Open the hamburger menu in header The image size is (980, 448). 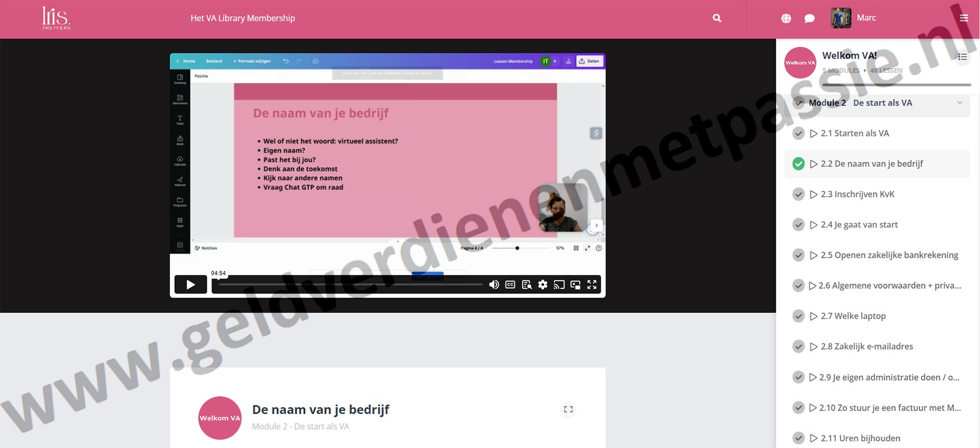pyautogui.click(x=964, y=18)
